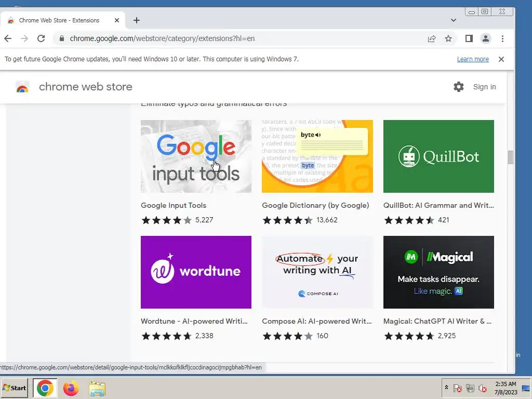Viewport: 532px width, 399px height.
Task: Click the 2,925 rating count
Action: pos(446,336)
